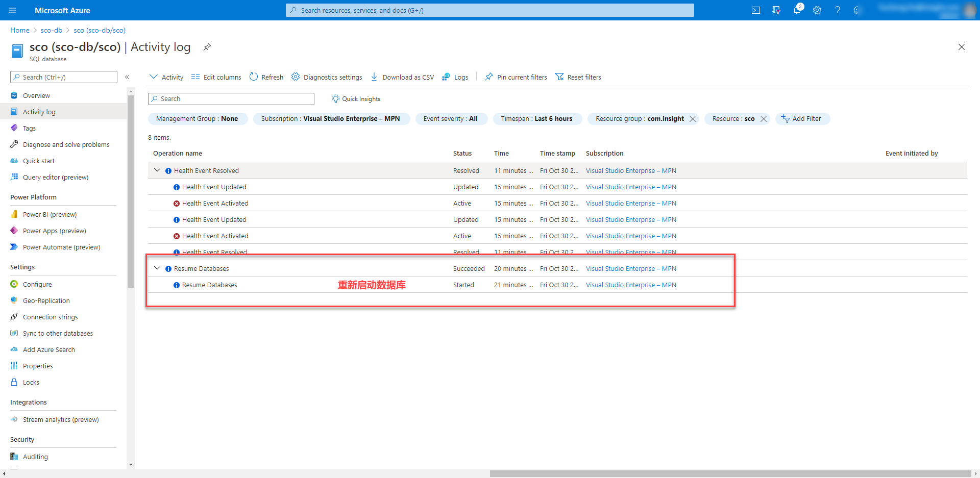Image resolution: width=980 pixels, height=478 pixels.
Task: Click the Configure icon
Action: point(14,284)
